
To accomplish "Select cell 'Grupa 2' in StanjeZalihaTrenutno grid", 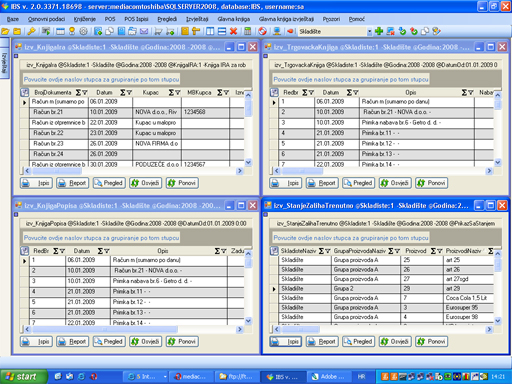I will click(366, 289).
